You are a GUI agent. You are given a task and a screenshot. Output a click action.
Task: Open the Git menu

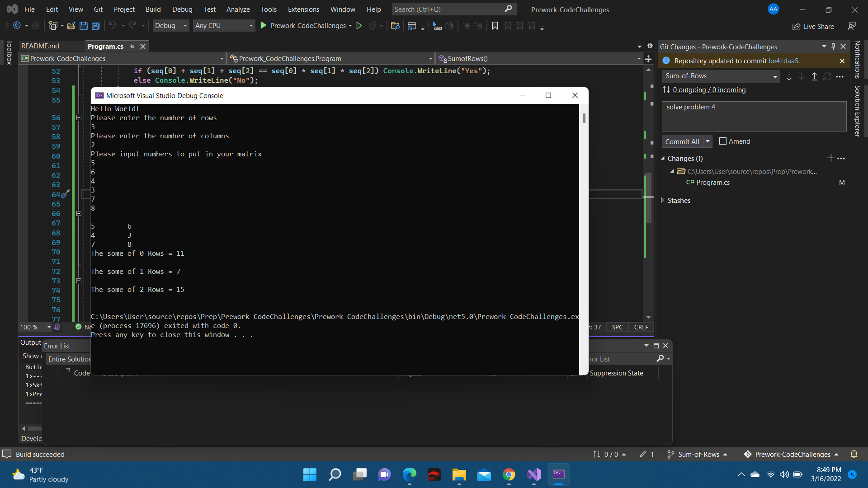98,9
